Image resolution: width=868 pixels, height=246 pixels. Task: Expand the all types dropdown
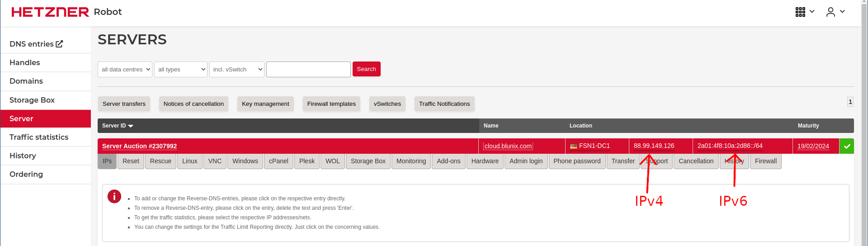pyautogui.click(x=181, y=69)
